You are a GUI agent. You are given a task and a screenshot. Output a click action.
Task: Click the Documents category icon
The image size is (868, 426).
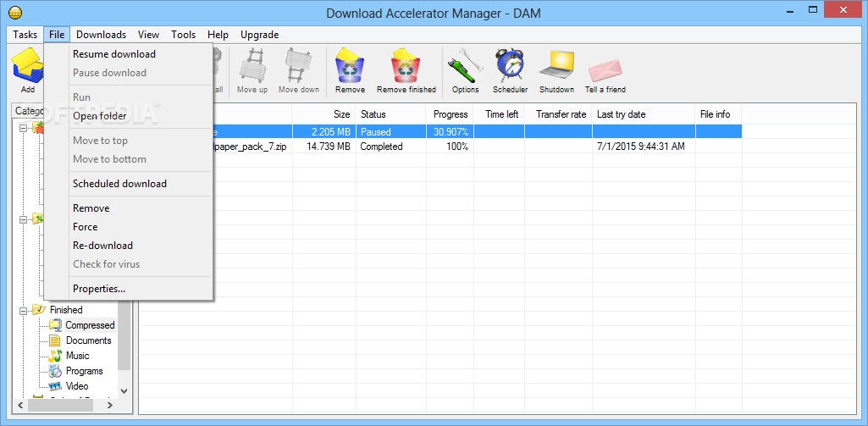[55, 340]
